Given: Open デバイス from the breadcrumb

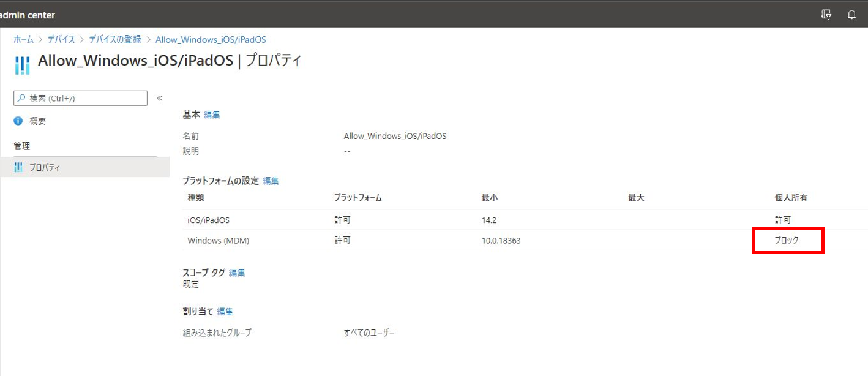Looking at the screenshot, I should click(x=61, y=39).
